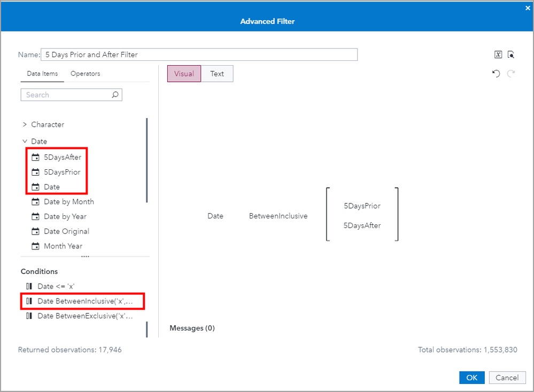Viewport: 534px width, 392px height.
Task: Click the Data Items search box
Action: (72, 95)
